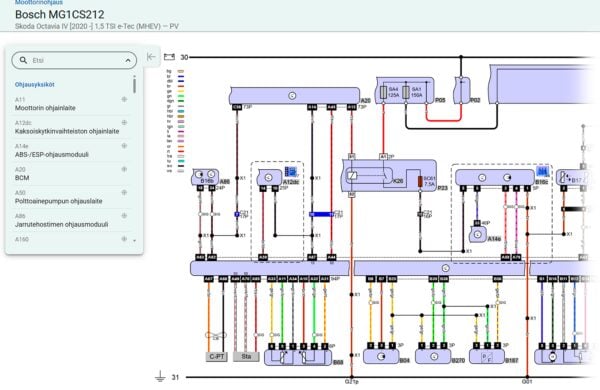600x390 pixels.
Task: Click the battery symbol at terminal 30
Action: 169,57
